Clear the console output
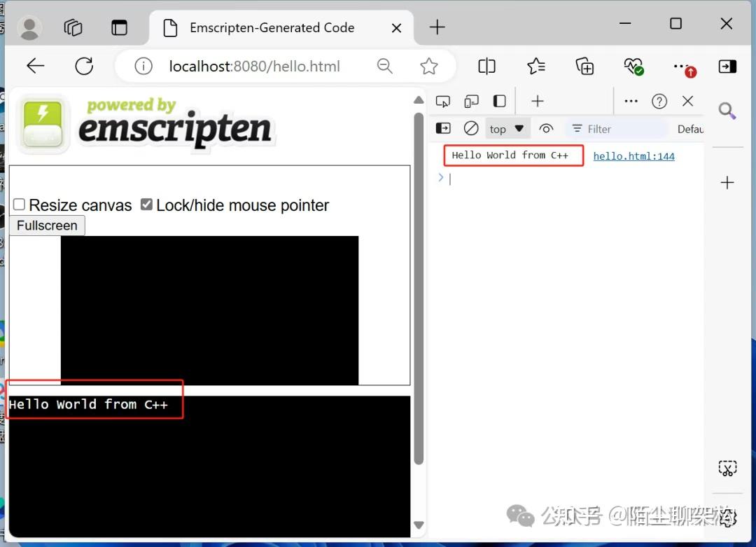The image size is (756, 547). pos(470,128)
